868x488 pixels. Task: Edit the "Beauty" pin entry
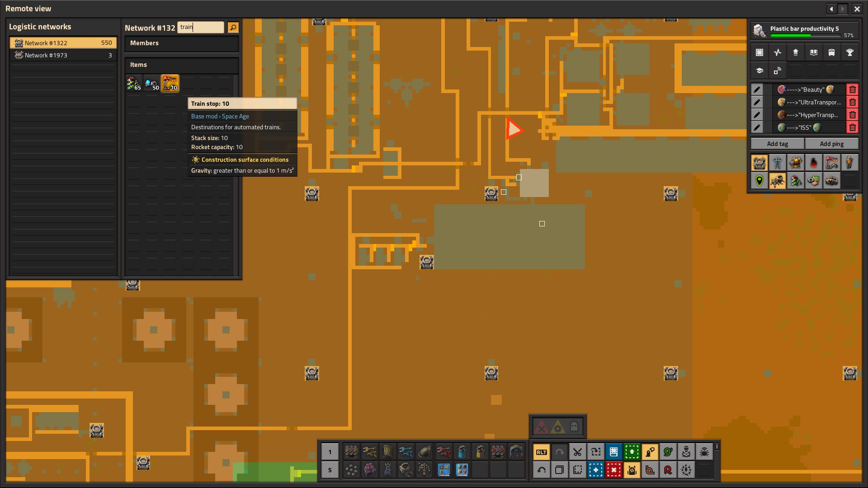coord(757,89)
